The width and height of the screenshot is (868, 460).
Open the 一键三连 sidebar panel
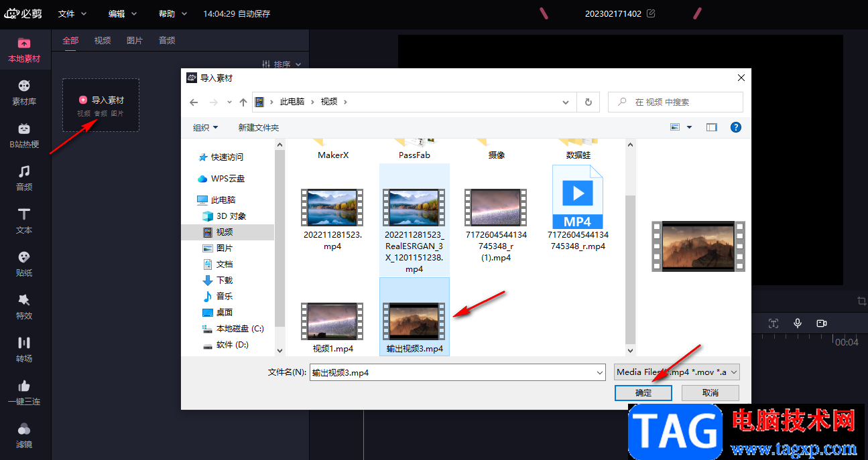coord(24,393)
